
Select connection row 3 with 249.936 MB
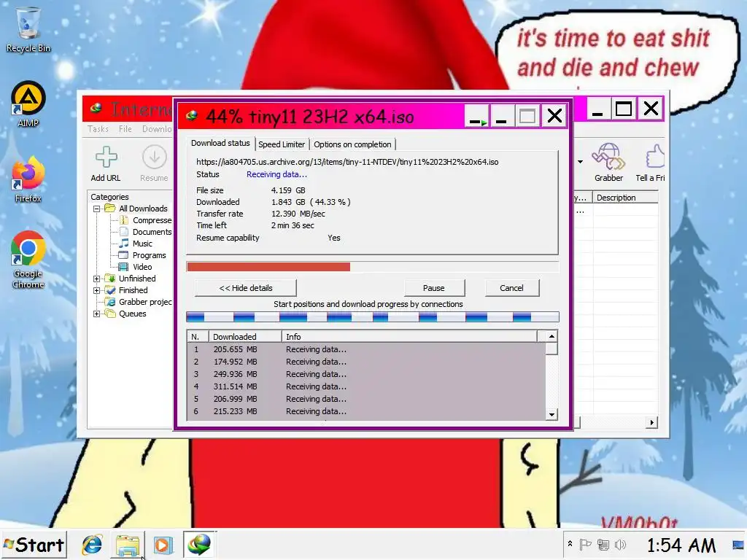click(366, 374)
